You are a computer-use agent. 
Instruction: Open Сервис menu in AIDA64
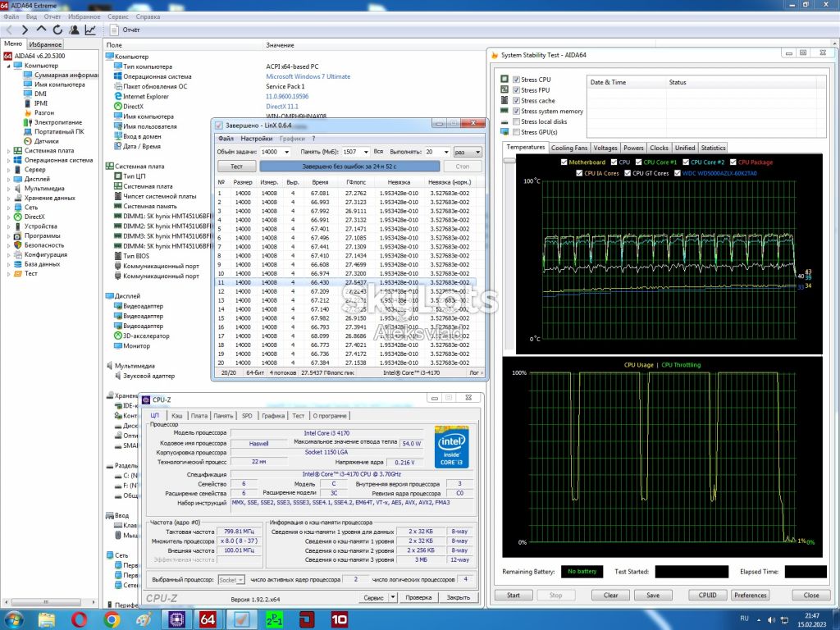(118, 16)
